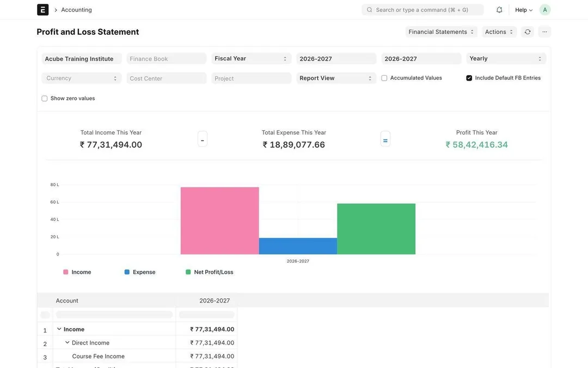The height and width of the screenshot is (368, 588).
Task: Change the Yearly periodicity dropdown
Action: (x=506, y=58)
